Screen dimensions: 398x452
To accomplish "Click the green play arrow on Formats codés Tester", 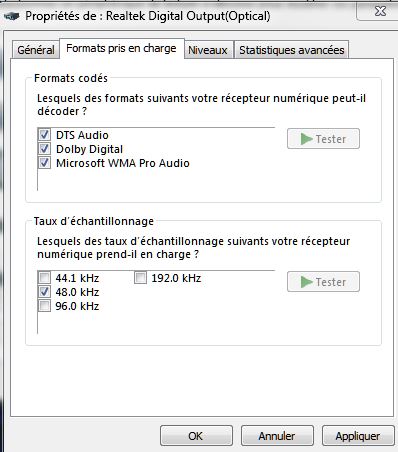I will (306, 139).
